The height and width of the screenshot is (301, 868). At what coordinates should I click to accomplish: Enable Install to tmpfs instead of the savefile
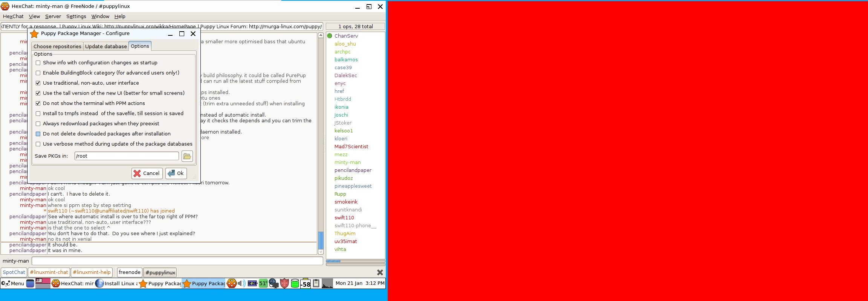point(38,114)
